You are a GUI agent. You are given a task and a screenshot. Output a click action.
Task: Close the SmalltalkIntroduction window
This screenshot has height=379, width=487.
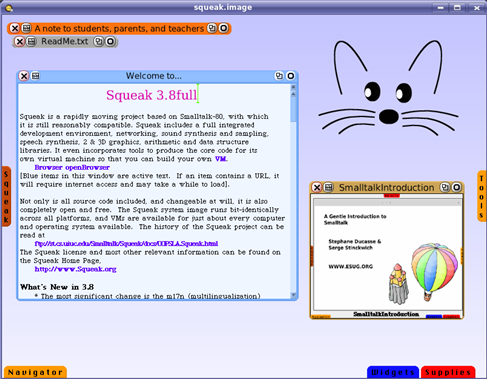click(317, 188)
